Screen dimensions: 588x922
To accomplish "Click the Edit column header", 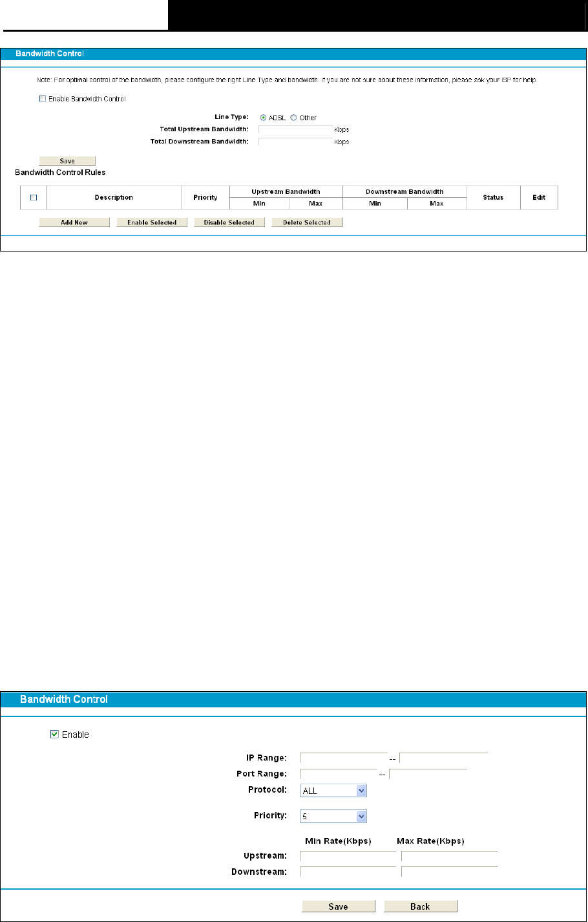I will click(539, 198).
